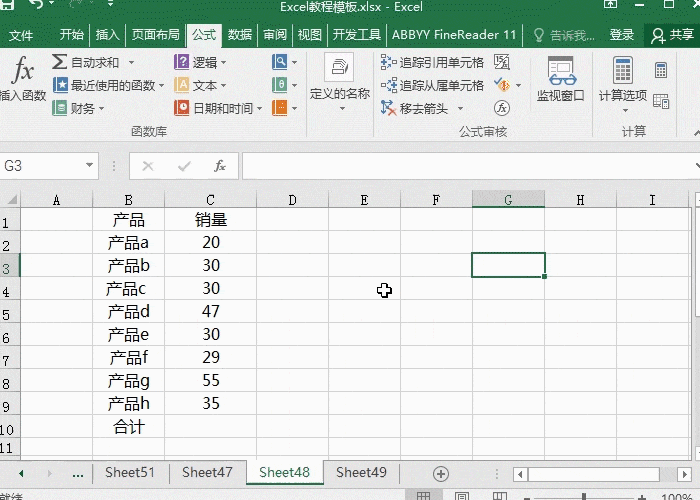Click the Tell Me (告诉我) search box
The height and width of the screenshot is (500, 700).
point(565,35)
